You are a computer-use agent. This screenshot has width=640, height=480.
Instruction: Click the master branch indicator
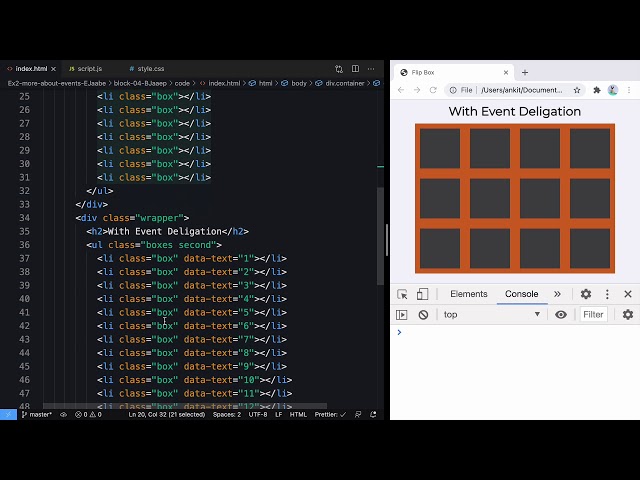click(36, 415)
